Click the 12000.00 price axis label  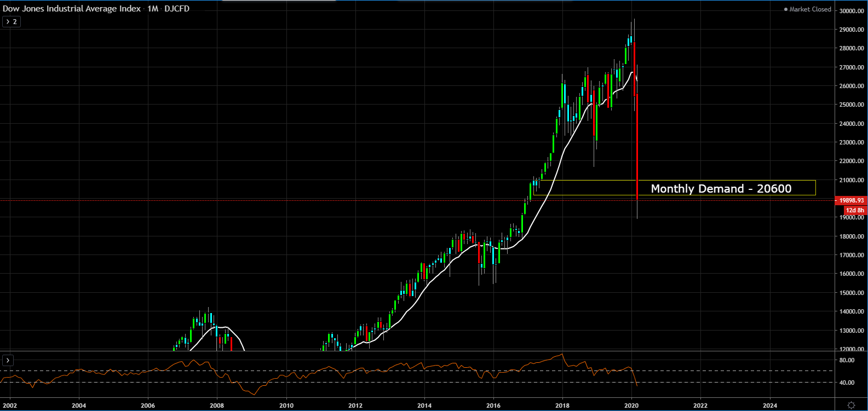click(x=852, y=349)
